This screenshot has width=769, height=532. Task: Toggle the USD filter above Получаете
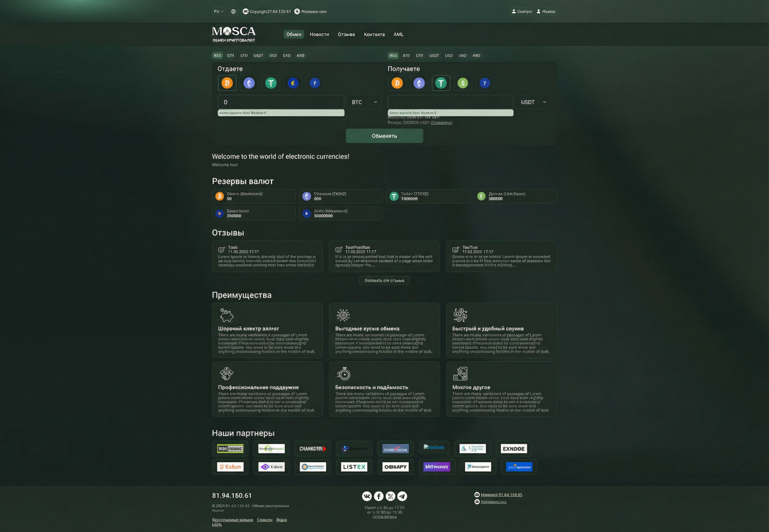(449, 56)
